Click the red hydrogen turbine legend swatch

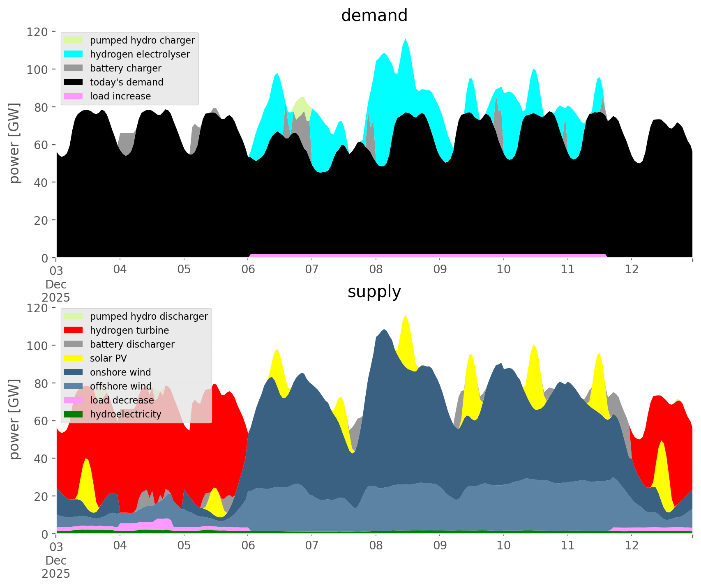tap(74, 330)
